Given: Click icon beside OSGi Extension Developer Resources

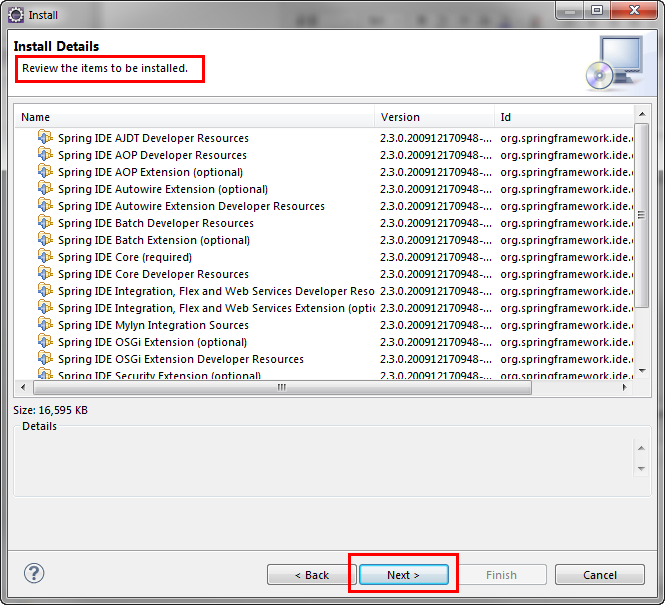Looking at the screenshot, I should click(45, 358).
